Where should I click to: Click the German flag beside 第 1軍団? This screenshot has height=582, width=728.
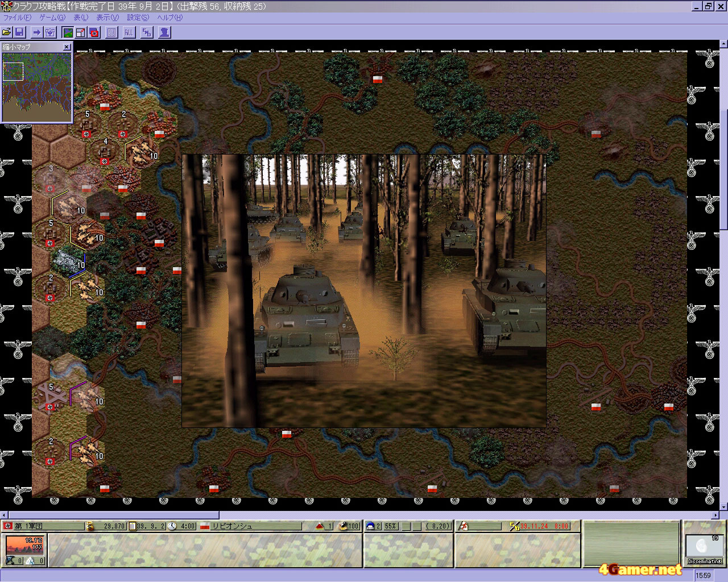tap(8, 526)
